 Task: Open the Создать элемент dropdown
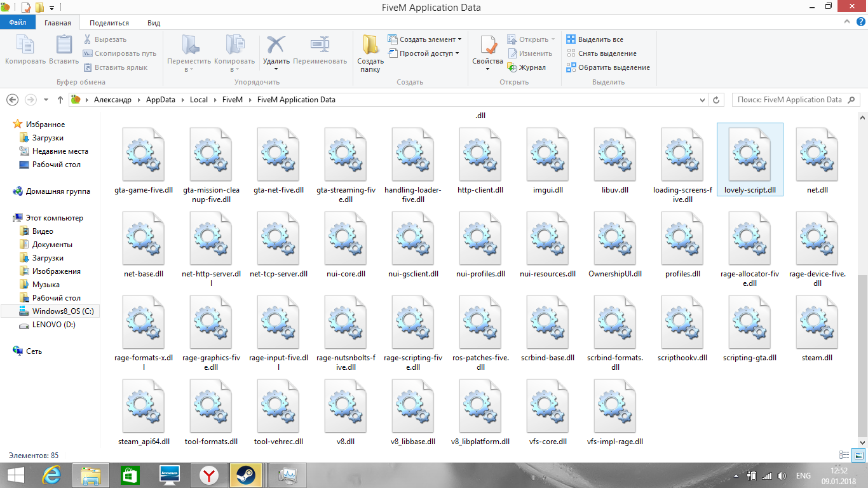pos(424,39)
